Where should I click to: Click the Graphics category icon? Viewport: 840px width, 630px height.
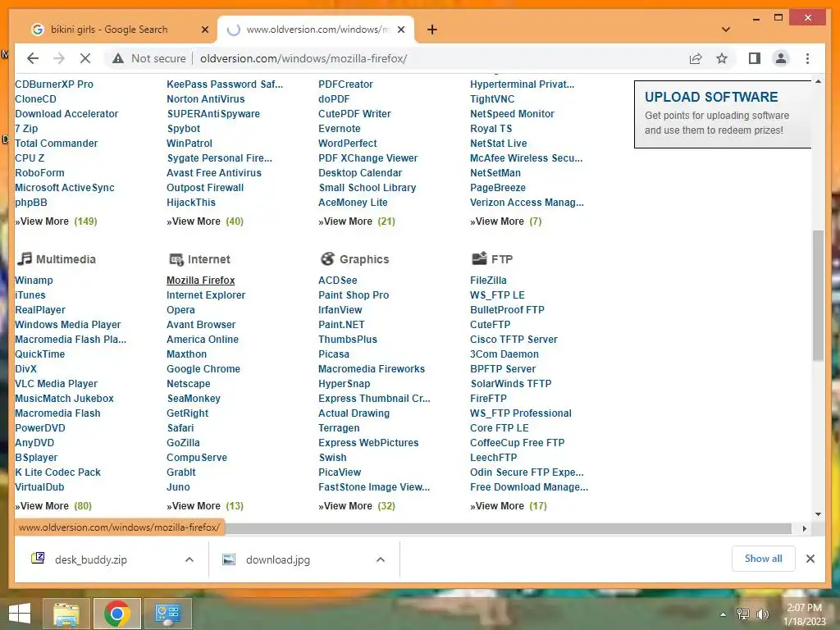(328, 258)
